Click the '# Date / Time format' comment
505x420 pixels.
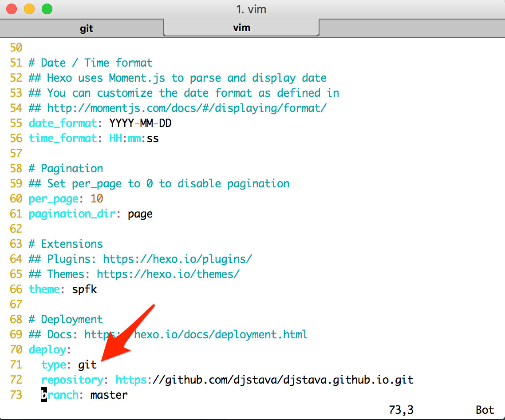click(91, 63)
